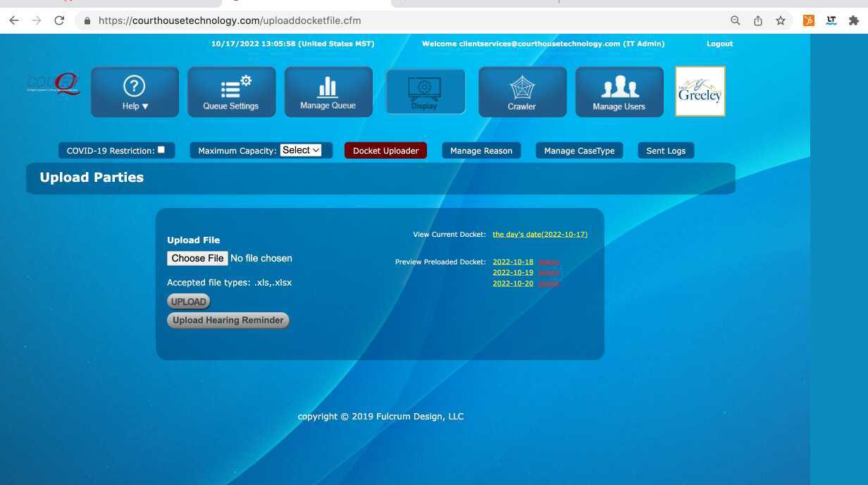Click the Manage Queue bar chart icon
The height and width of the screenshot is (485, 868).
click(328, 92)
